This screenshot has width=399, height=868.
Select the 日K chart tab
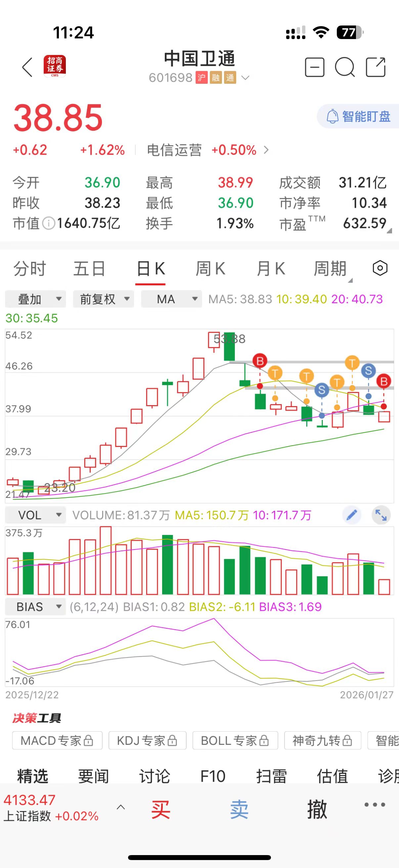point(151,268)
